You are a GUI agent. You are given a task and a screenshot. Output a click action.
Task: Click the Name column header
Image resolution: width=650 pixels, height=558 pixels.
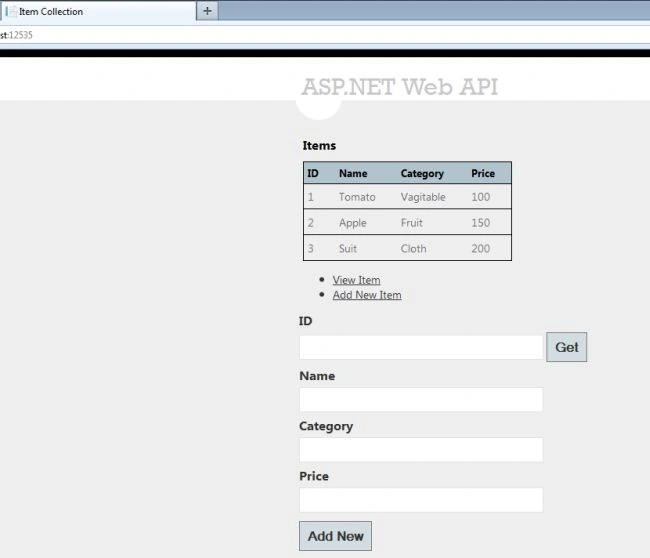[x=353, y=173]
